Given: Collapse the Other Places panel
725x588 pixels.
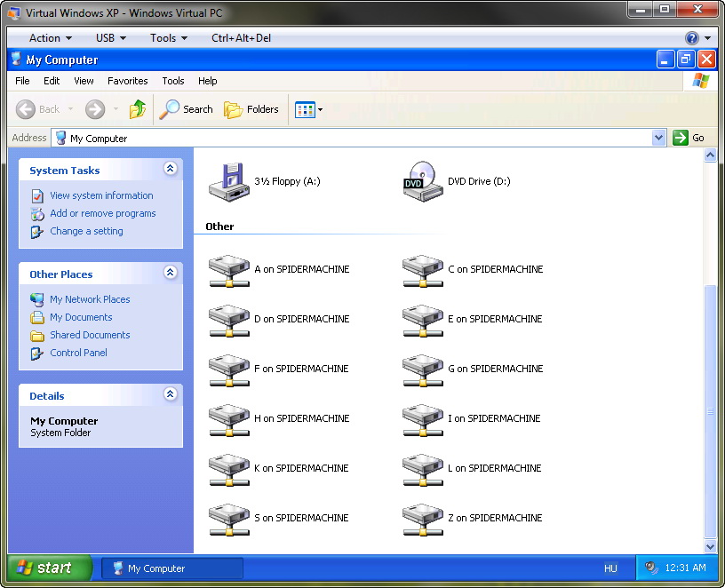Looking at the screenshot, I should click(x=170, y=273).
